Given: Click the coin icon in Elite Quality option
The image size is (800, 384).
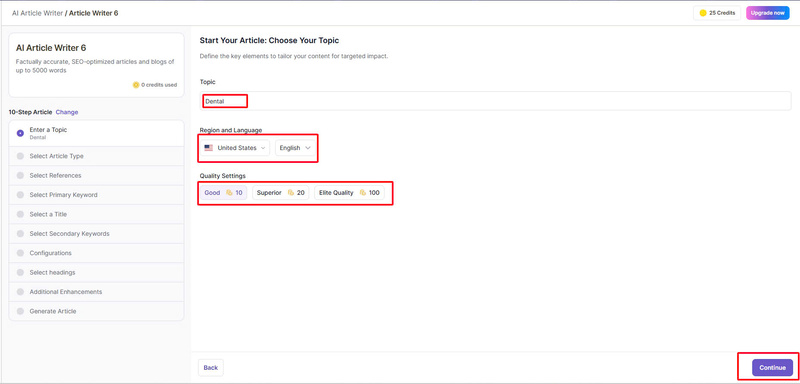Looking at the screenshot, I should [363, 193].
